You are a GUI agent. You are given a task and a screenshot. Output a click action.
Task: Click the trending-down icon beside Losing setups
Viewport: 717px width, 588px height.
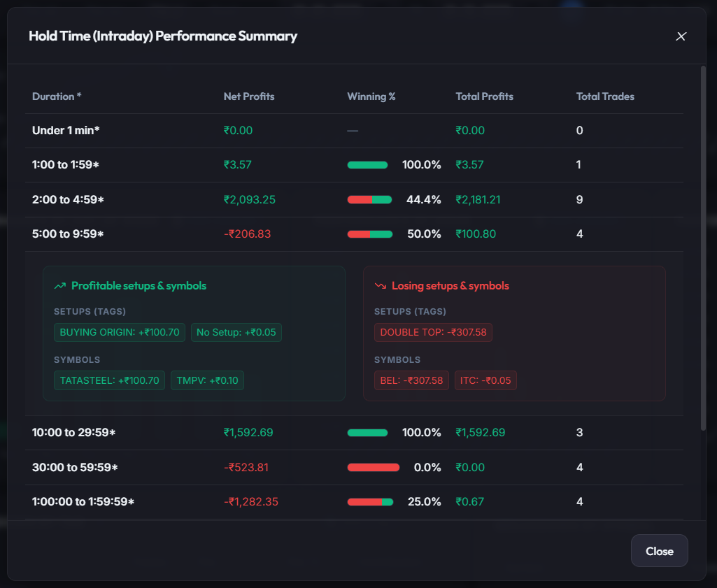click(380, 286)
